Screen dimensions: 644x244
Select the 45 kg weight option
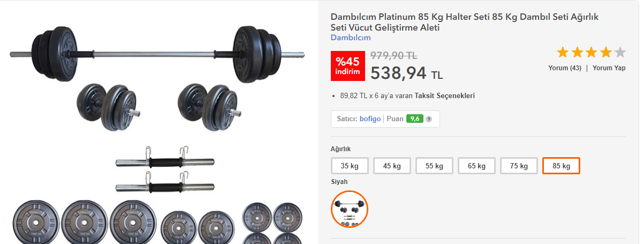(392, 166)
